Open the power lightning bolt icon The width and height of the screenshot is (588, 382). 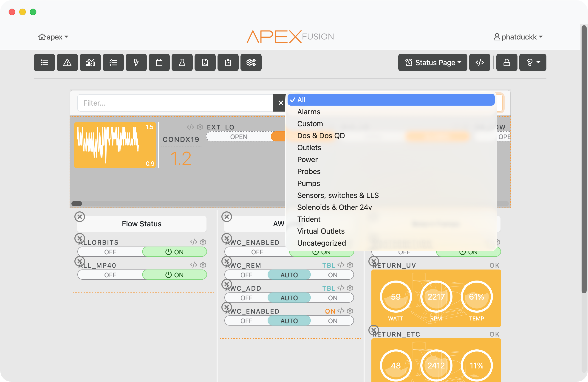point(136,62)
